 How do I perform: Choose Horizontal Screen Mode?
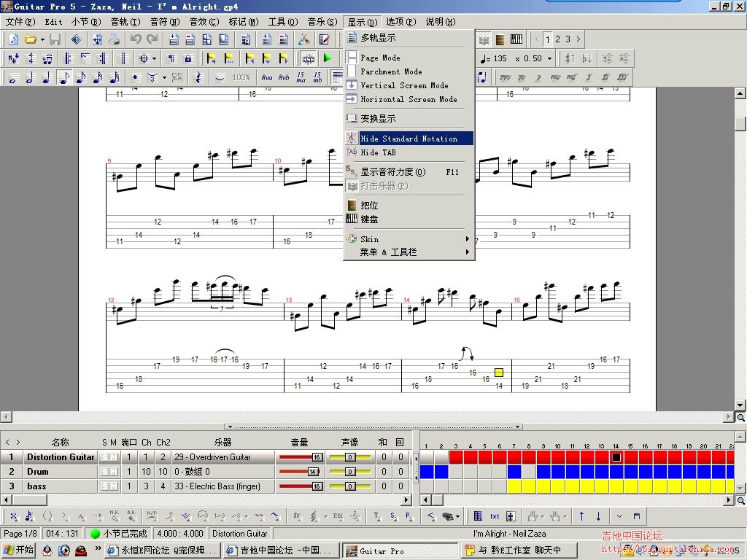[409, 99]
